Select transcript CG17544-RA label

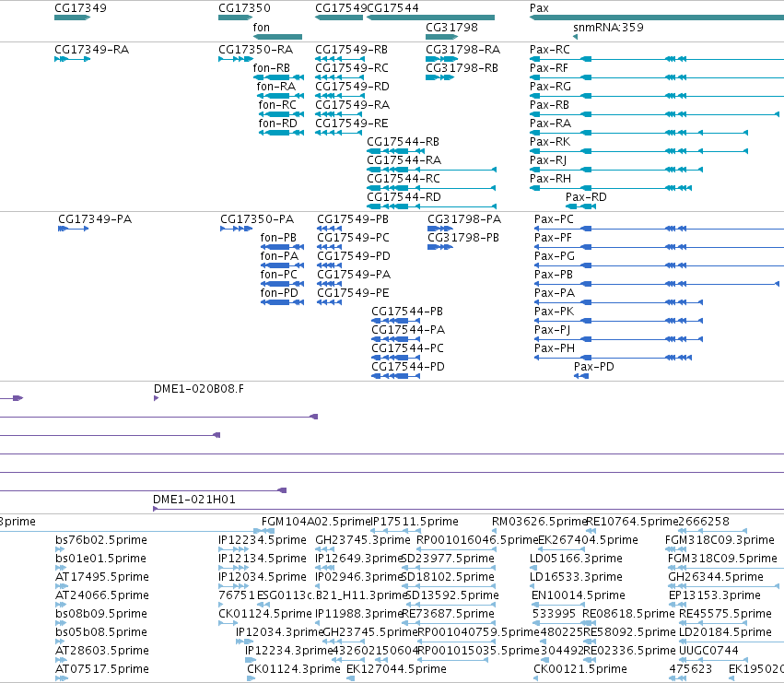[404, 160]
